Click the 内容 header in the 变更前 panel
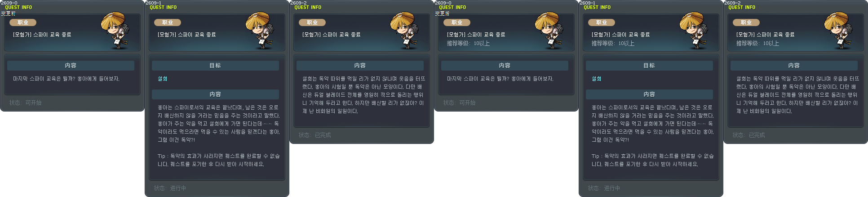868x197 pixels. click(71, 66)
